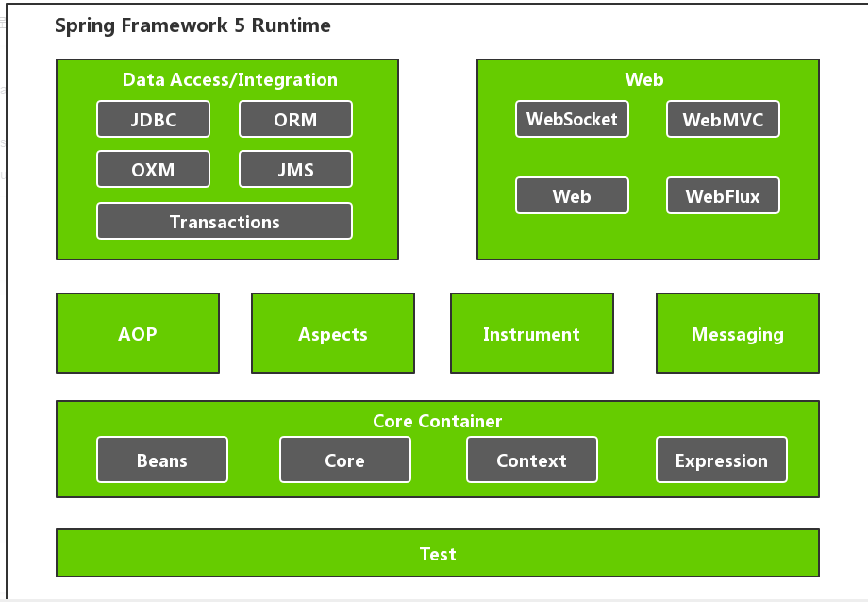Select the Test block
The width and height of the screenshot is (868, 602).
click(x=438, y=553)
